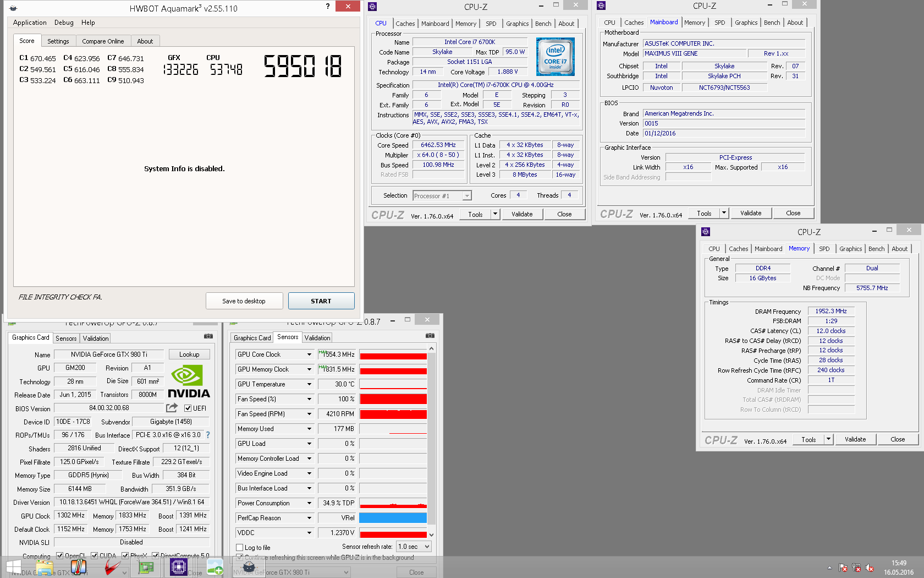
Task: Click the Tools button in the CPU-Z Mainboard window
Action: pos(704,213)
